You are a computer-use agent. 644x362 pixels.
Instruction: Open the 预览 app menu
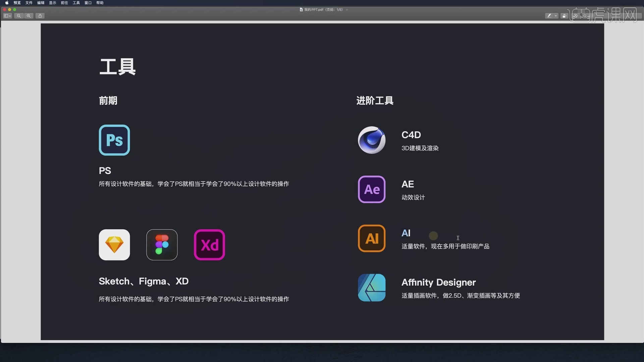[17, 3]
